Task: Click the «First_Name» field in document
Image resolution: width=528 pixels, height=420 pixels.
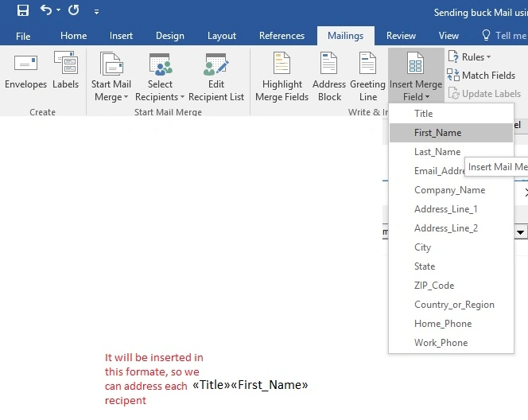Action: click(x=269, y=385)
